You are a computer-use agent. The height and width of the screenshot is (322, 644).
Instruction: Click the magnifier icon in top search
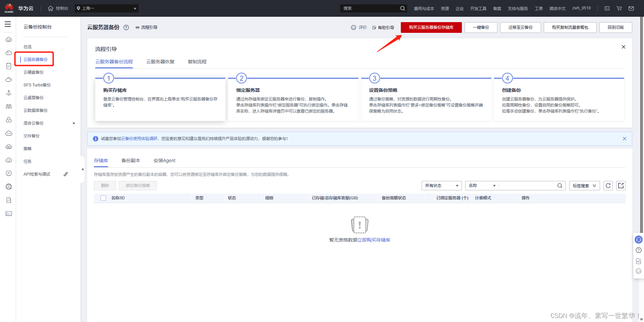402,8
